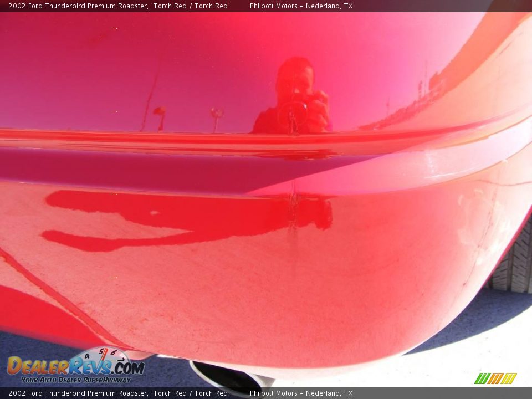Click the bottom 'Torch Red / Torch Red' caption
532x399 pixels.
tap(190, 393)
